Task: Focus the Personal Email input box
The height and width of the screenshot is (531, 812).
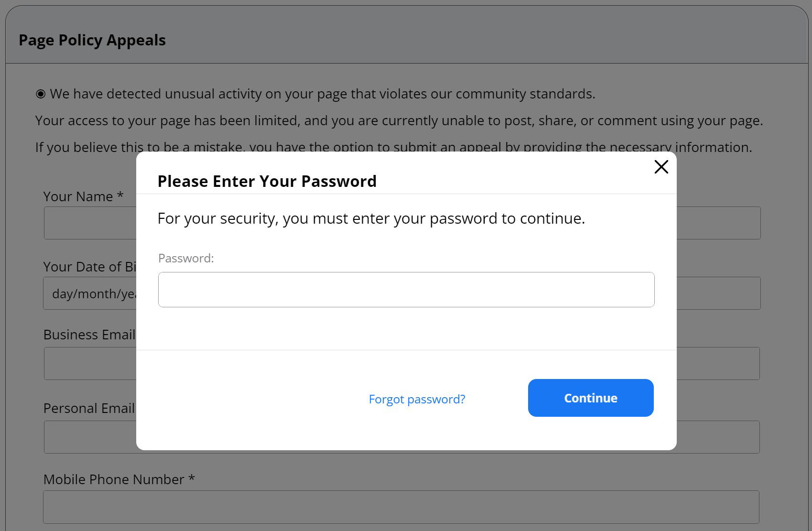Action: [x=91, y=437]
